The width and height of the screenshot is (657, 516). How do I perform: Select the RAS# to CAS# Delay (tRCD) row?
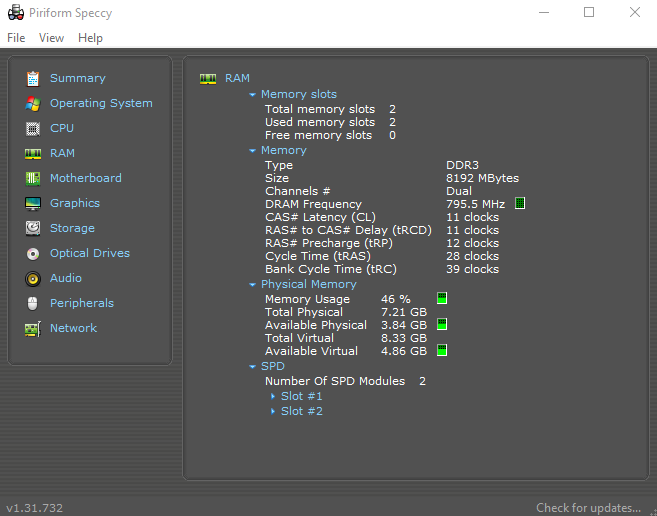[x=382, y=230]
